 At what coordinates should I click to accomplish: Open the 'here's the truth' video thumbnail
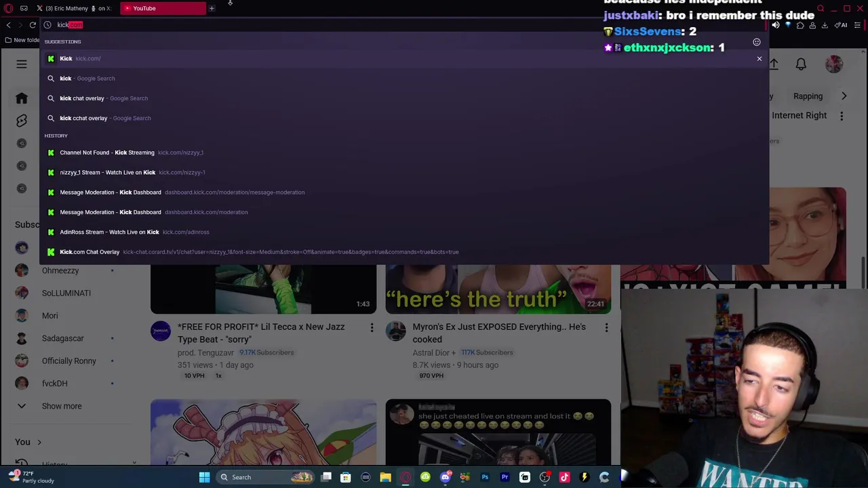click(x=498, y=289)
